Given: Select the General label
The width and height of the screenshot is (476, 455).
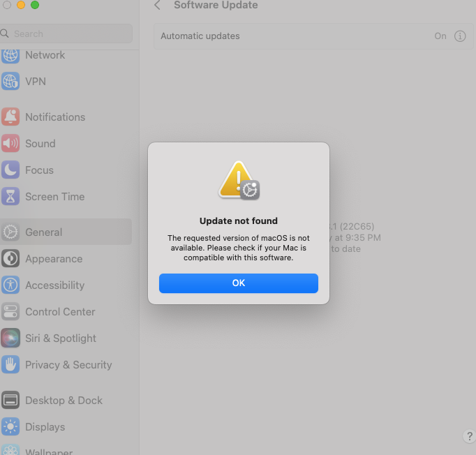Looking at the screenshot, I should coord(44,232).
